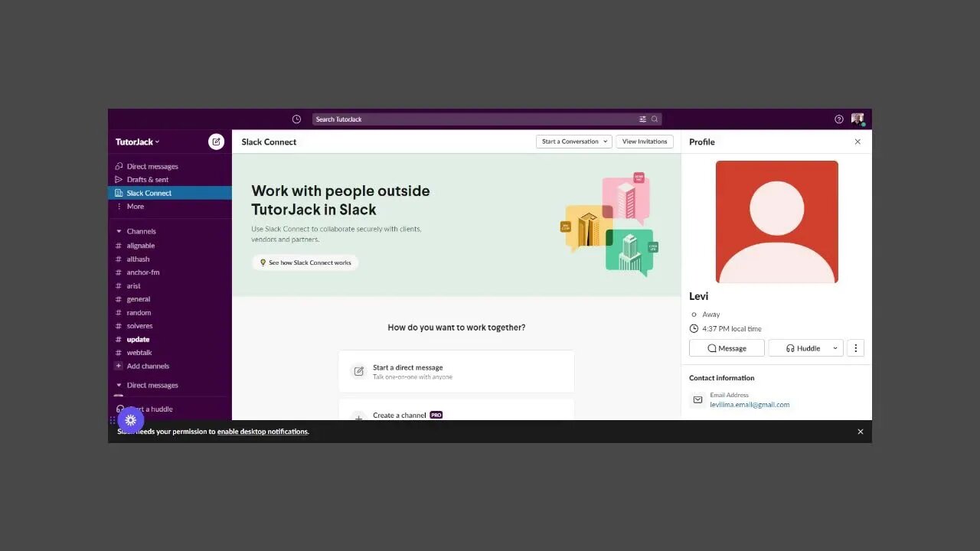The image size is (980, 551).
Task: Click the 4:37 PM local time text
Action: click(732, 329)
